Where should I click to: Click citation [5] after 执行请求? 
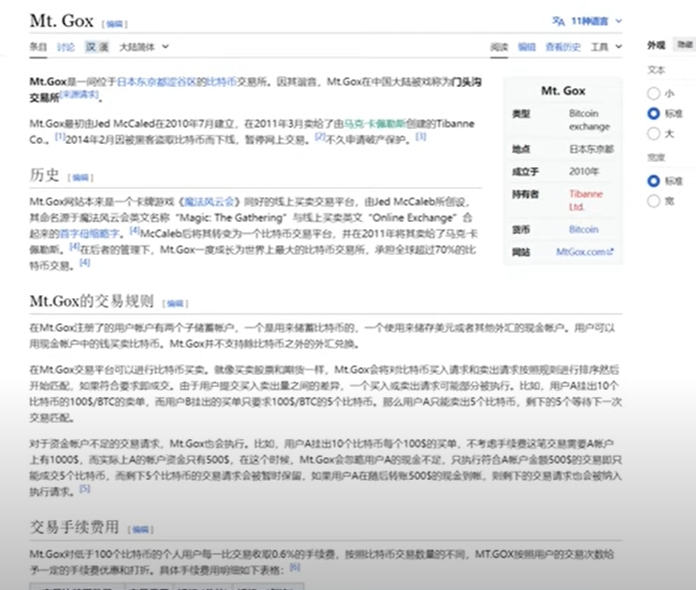coord(85,489)
